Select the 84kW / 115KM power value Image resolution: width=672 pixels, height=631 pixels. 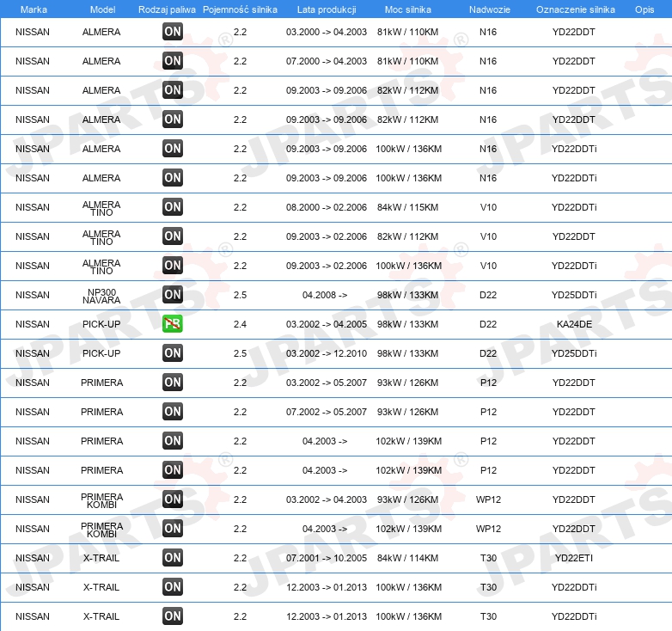pos(407,207)
